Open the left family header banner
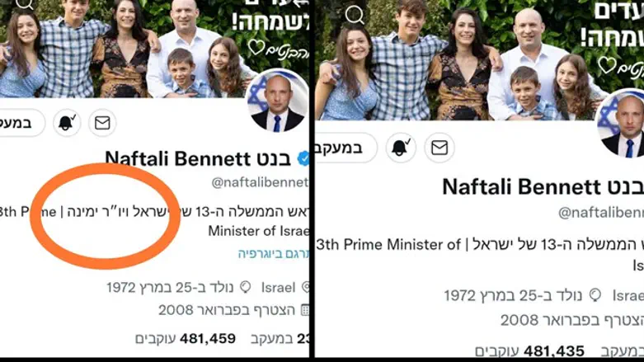This screenshot has height=362, width=644. 154,49
